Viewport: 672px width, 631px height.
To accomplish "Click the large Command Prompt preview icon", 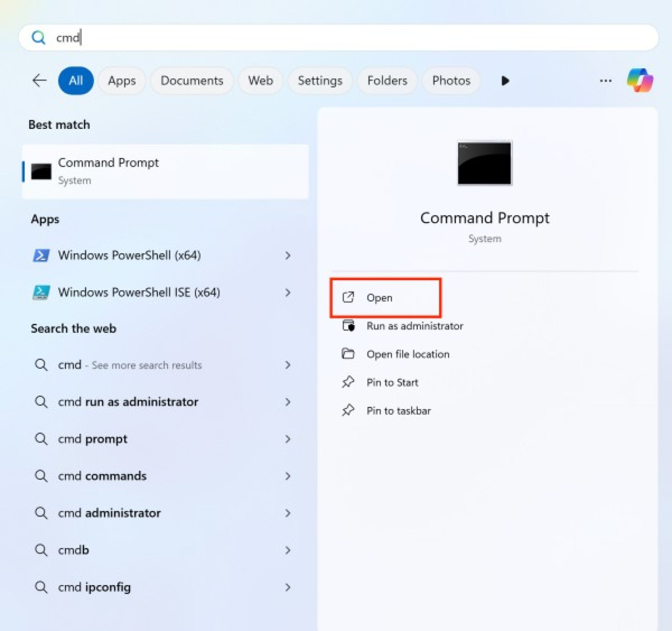I will pos(484,163).
